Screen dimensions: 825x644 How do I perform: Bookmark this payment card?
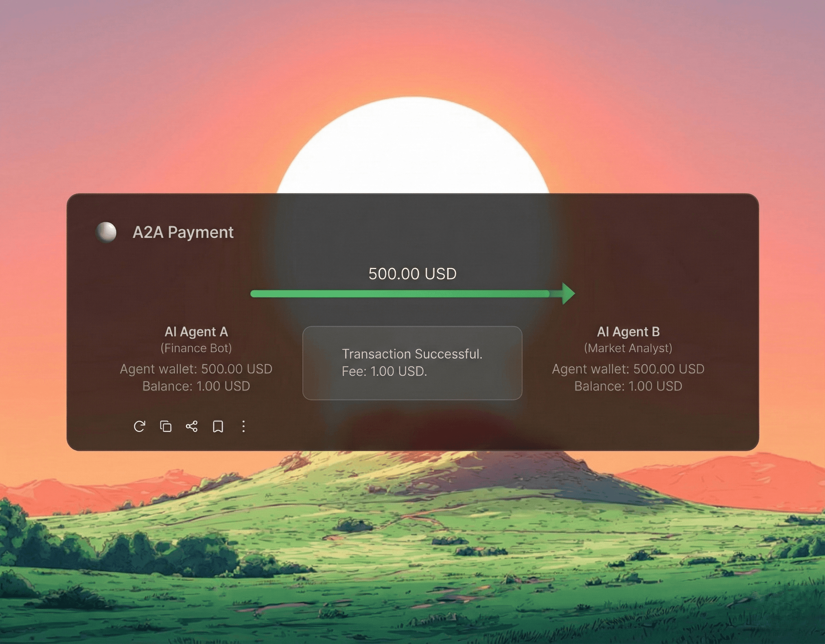[218, 427]
